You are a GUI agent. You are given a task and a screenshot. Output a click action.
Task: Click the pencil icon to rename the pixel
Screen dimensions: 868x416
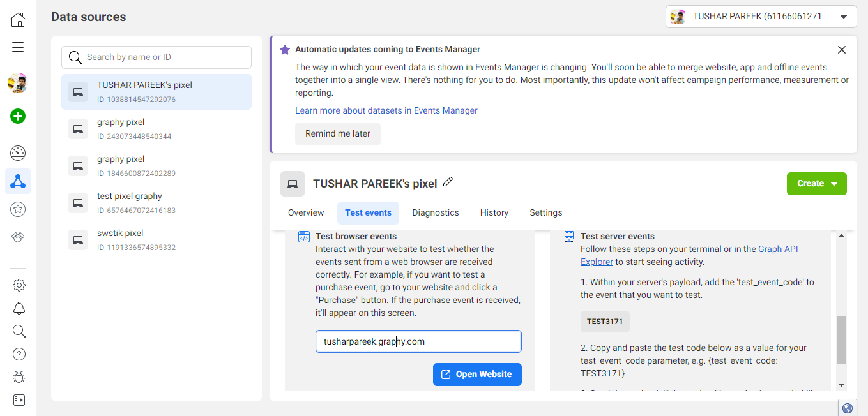tap(448, 182)
